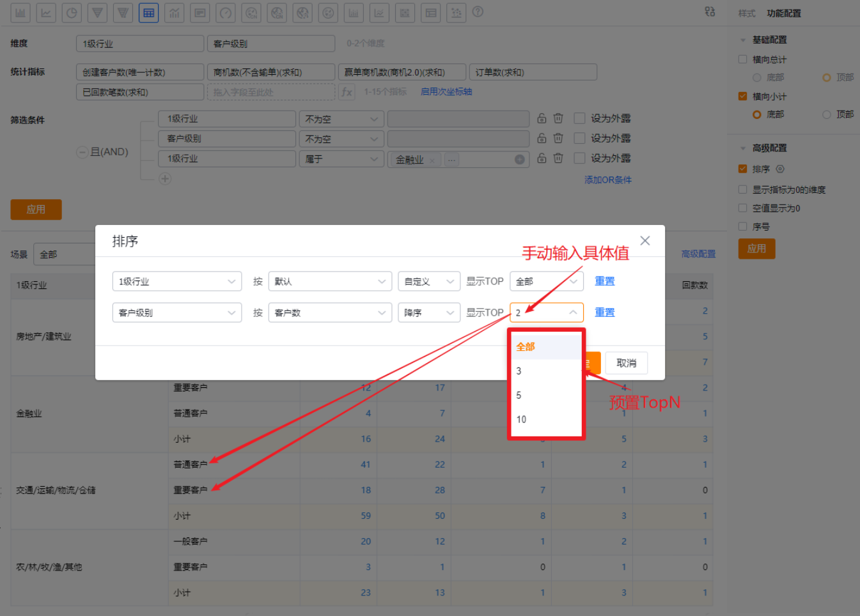
Task: Delete the 客户级别 filter row via trash
Action: [x=558, y=138]
